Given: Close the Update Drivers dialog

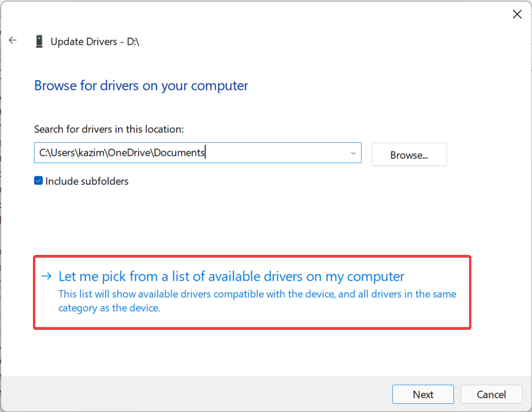Looking at the screenshot, I should pyautogui.click(x=517, y=14).
